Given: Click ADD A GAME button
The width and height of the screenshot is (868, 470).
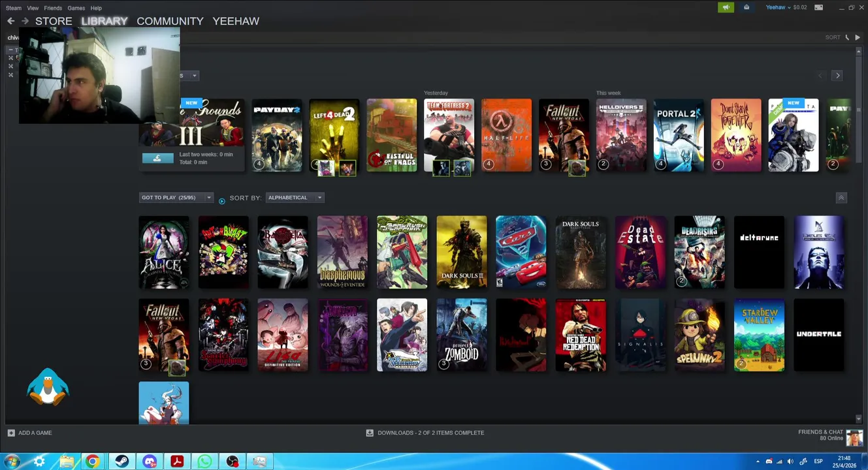Looking at the screenshot, I should [x=29, y=433].
